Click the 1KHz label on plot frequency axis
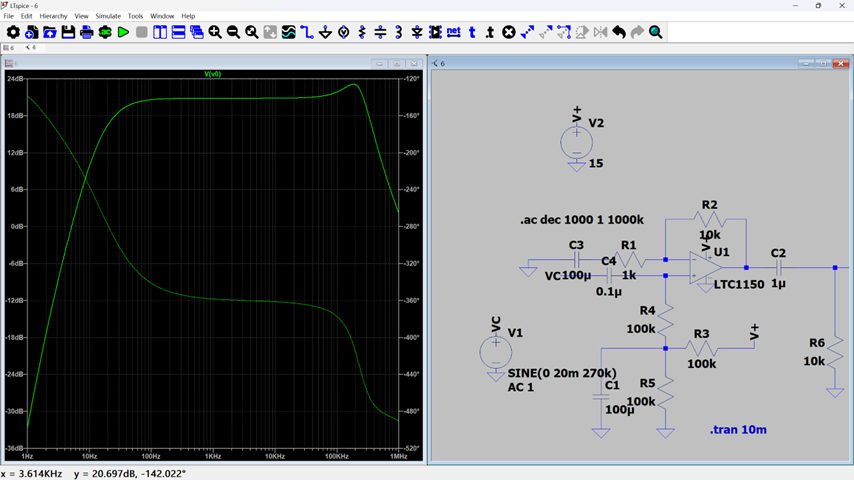The width and height of the screenshot is (854, 480). pyautogui.click(x=213, y=456)
